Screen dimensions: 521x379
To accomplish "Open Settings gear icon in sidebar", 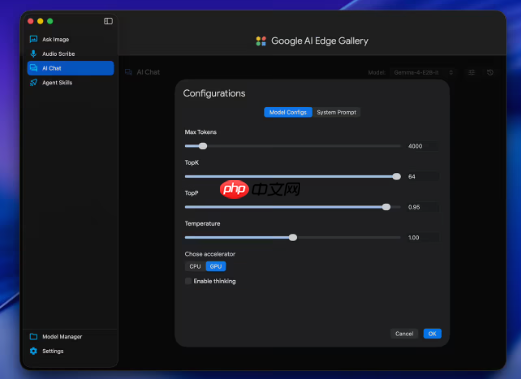I will [x=33, y=351].
